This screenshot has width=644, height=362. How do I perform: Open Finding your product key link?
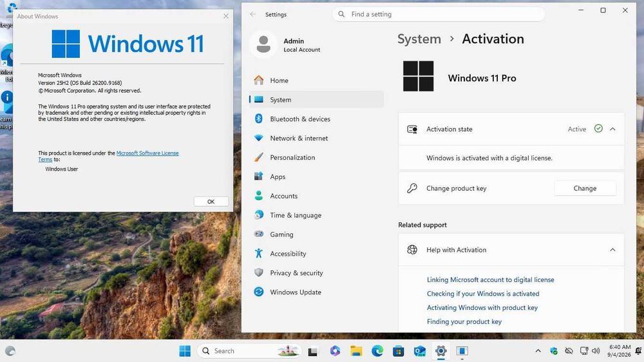pyautogui.click(x=464, y=321)
